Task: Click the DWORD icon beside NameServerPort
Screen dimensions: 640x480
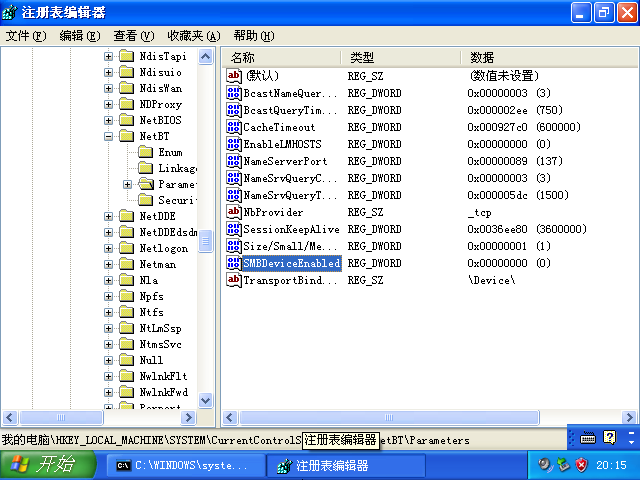Action: click(233, 161)
